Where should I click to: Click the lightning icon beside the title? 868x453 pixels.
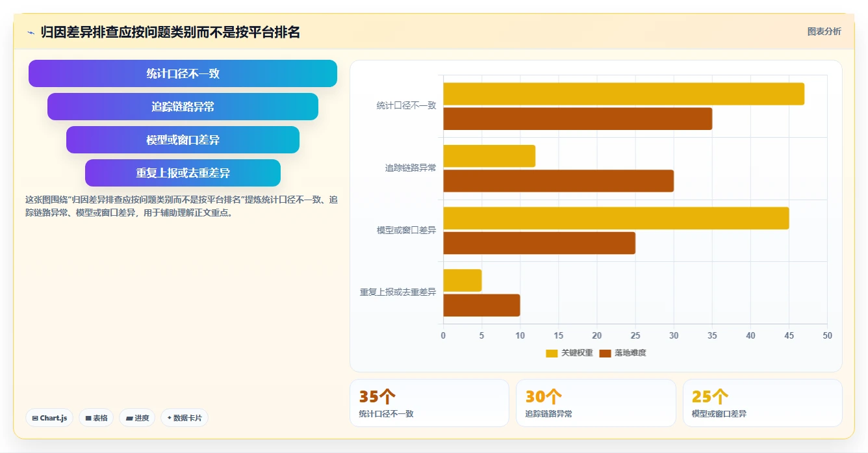(x=31, y=32)
